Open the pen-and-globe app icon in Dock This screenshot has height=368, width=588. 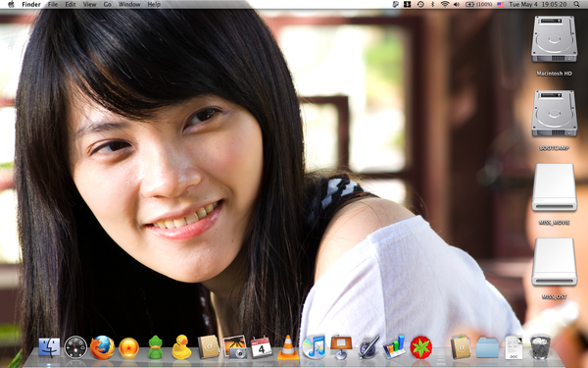(x=368, y=346)
